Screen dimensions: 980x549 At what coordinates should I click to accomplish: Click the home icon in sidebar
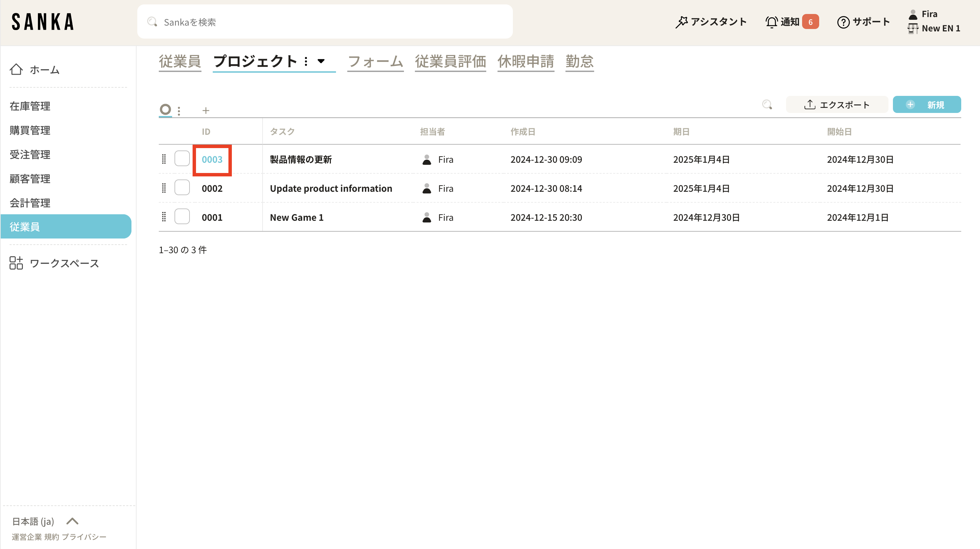click(x=16, y=70)
